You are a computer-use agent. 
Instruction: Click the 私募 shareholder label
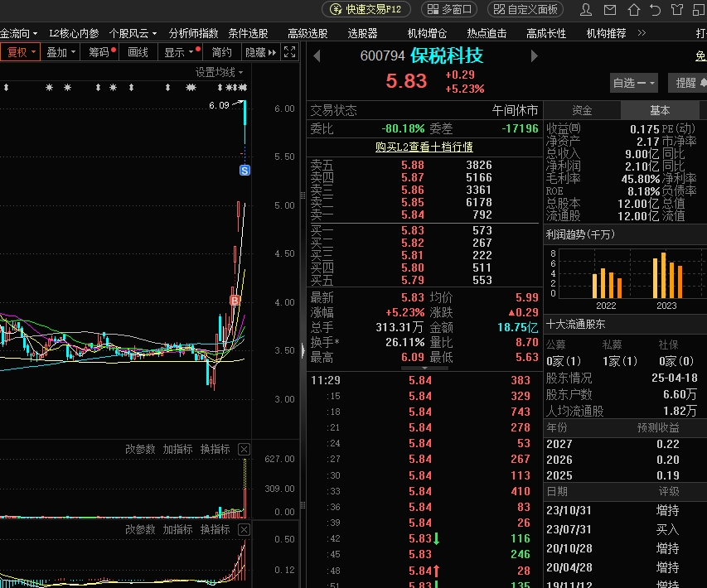point(612,345)
